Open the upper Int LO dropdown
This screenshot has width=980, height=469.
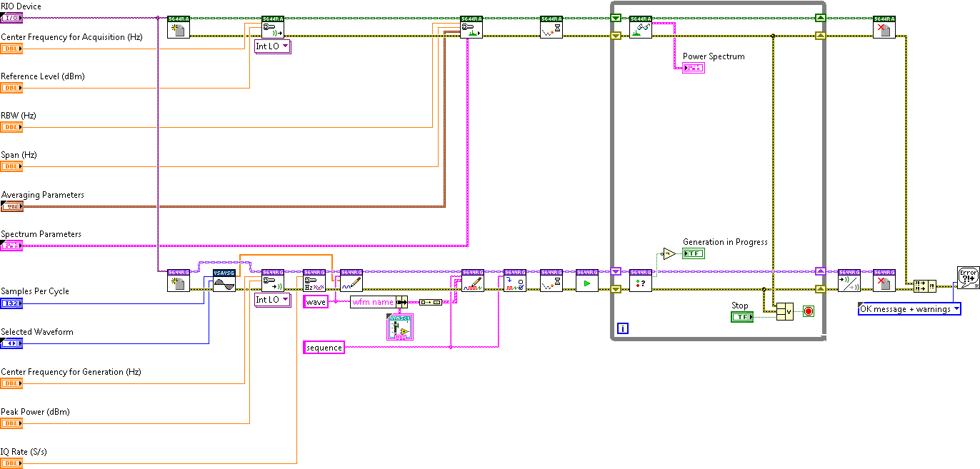click(x=273, y=47)
